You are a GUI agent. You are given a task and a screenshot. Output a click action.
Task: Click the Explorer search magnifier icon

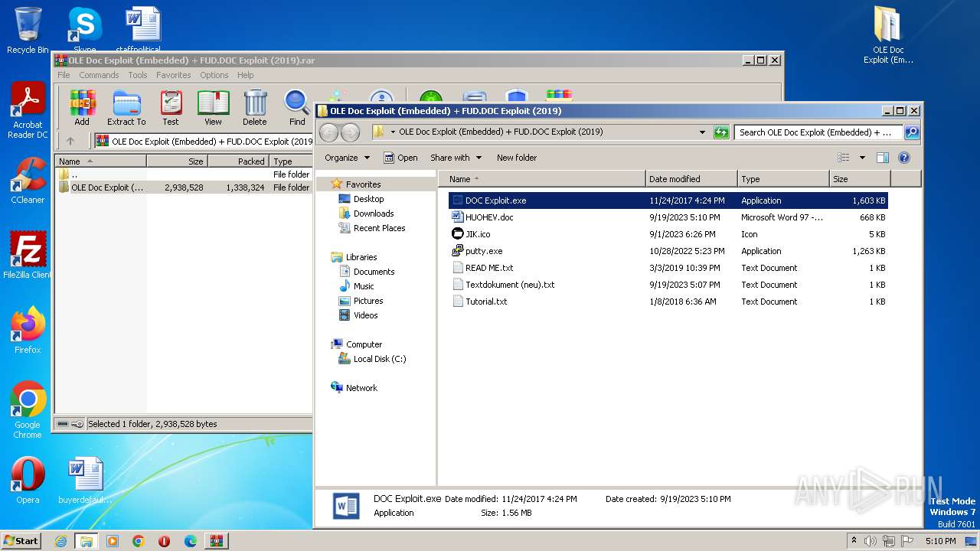[911, 132]
